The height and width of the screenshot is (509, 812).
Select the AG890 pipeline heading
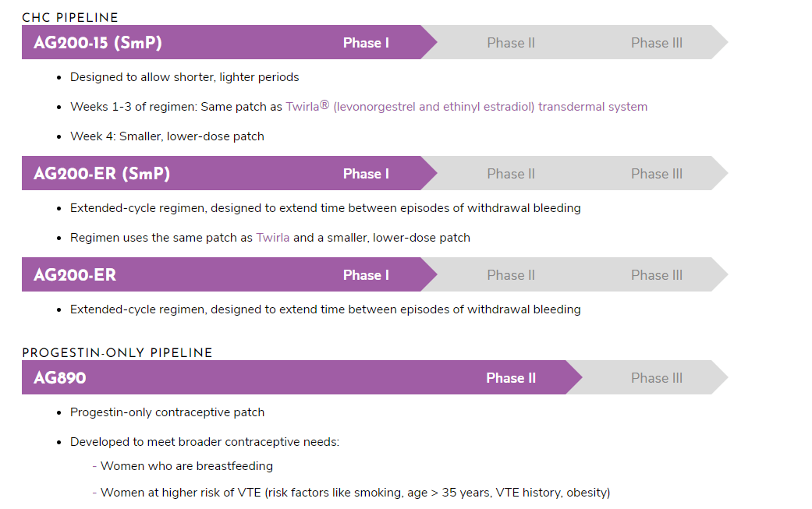(x=60, y=377)
